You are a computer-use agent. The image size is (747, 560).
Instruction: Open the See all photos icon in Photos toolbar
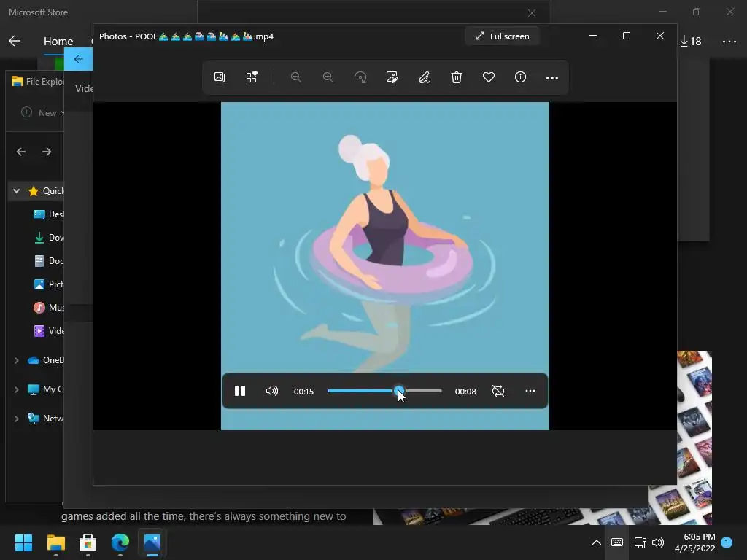pyautogui.click(x=219, y=77)
